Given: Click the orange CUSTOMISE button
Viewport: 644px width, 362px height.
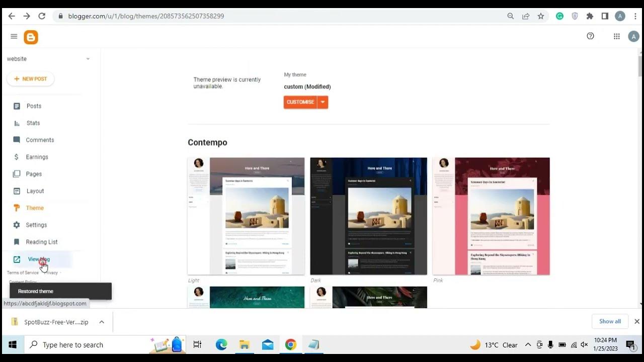Looking at the screenshot, I should click(300, 102).
